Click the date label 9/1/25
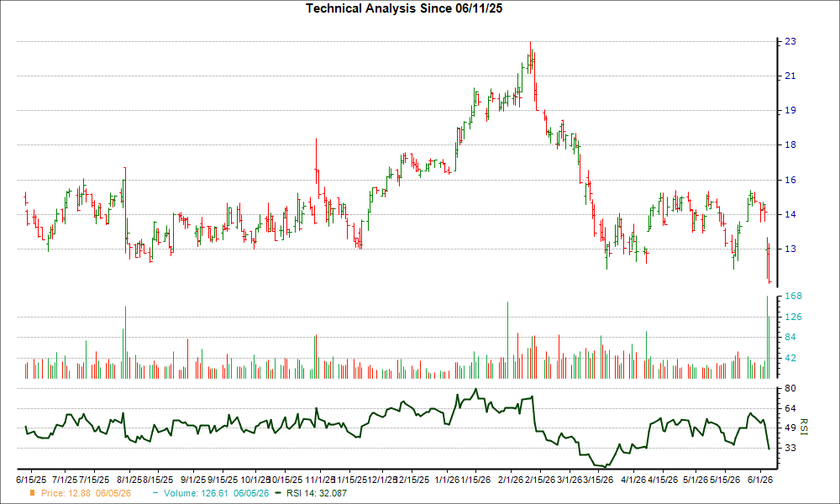The width and height of the screenshot is (840, 504). pos(193,480)
